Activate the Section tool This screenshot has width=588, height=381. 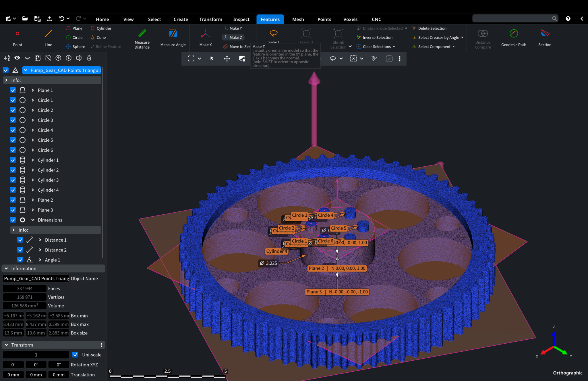point(544,38)
